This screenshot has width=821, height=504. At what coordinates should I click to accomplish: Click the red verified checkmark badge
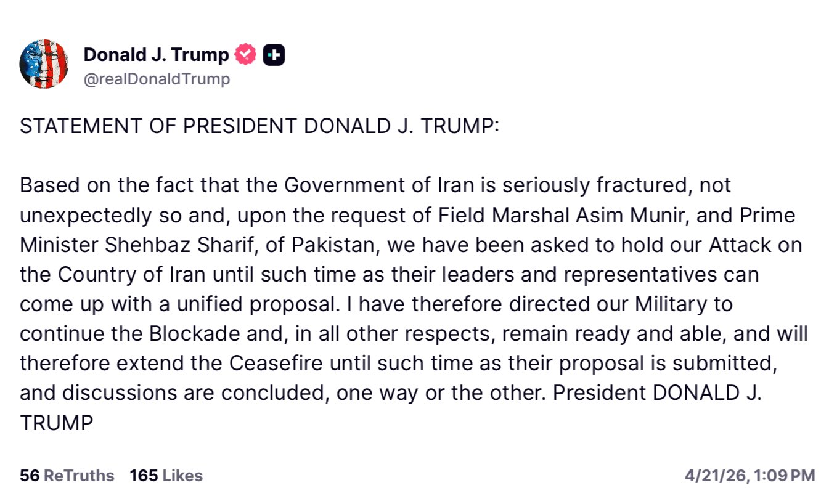246,55
